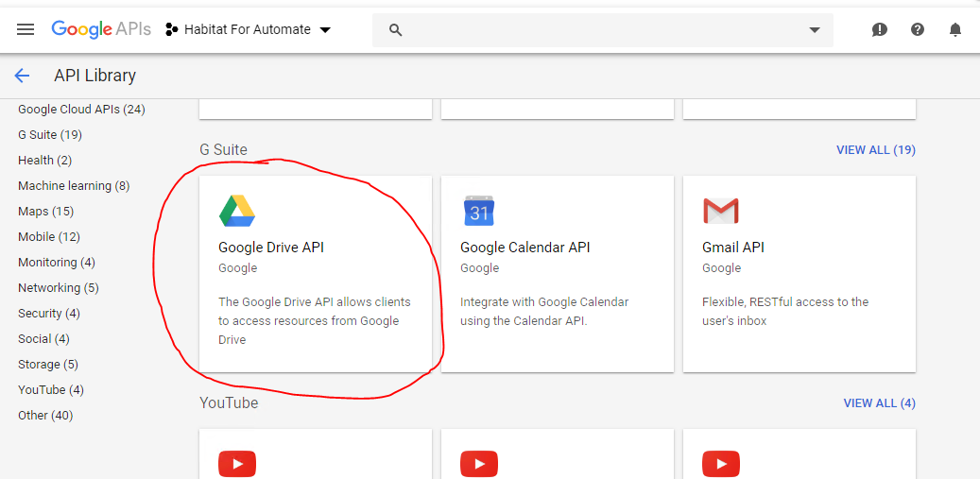Open the Gmail API title
This screenshot has height=479, width=980.
733,248
